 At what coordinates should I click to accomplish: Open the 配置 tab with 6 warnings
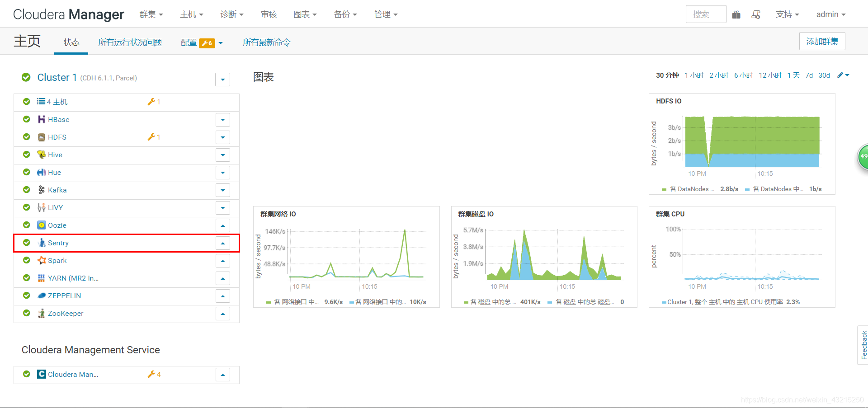(202, 42)
